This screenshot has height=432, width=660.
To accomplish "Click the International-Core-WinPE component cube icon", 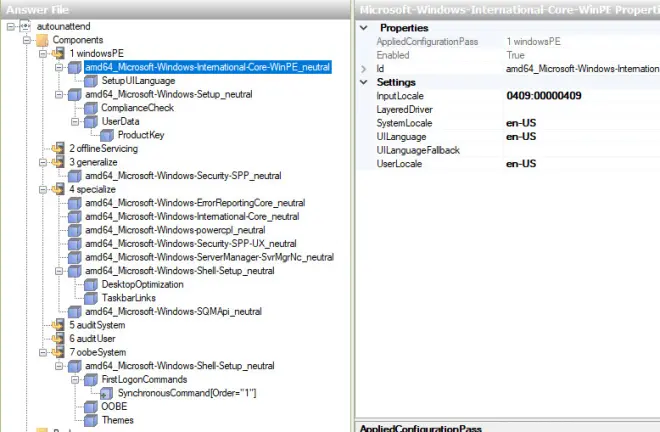I will [x=75, y=67].
